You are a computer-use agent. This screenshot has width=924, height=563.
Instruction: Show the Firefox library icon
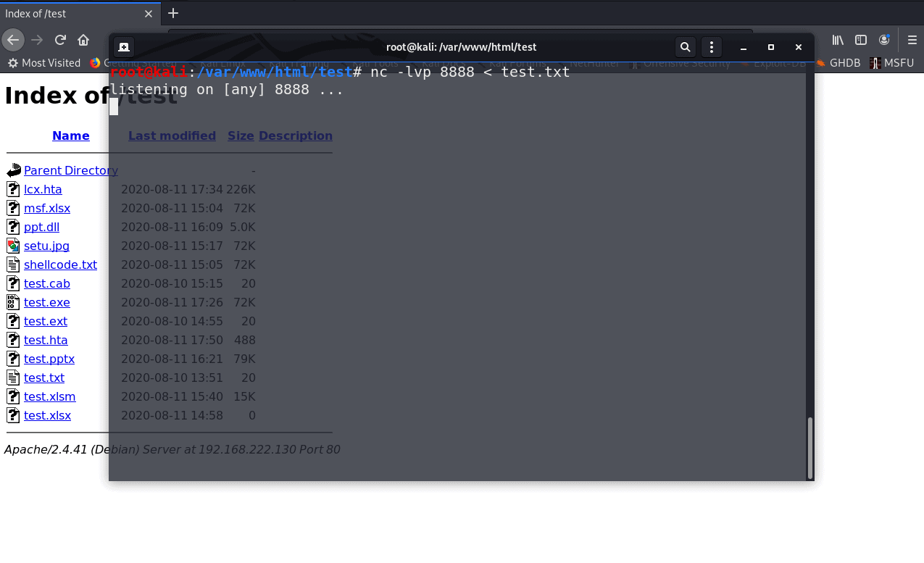(838, 40)
